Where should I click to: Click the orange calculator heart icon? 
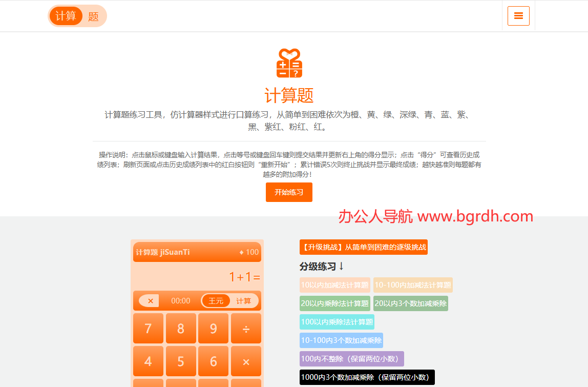coord(289,63)
